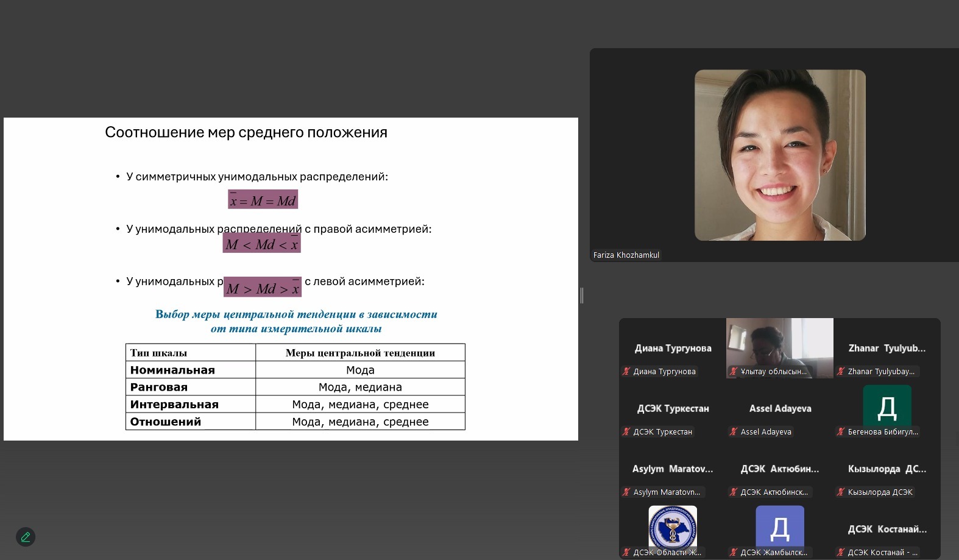Click muted mic icon beside Asylym Maratovn

pos(626,492)
